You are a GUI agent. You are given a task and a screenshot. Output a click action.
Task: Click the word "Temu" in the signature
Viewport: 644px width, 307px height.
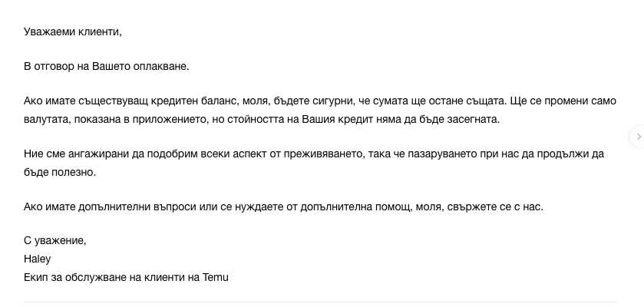coord(216,277)
